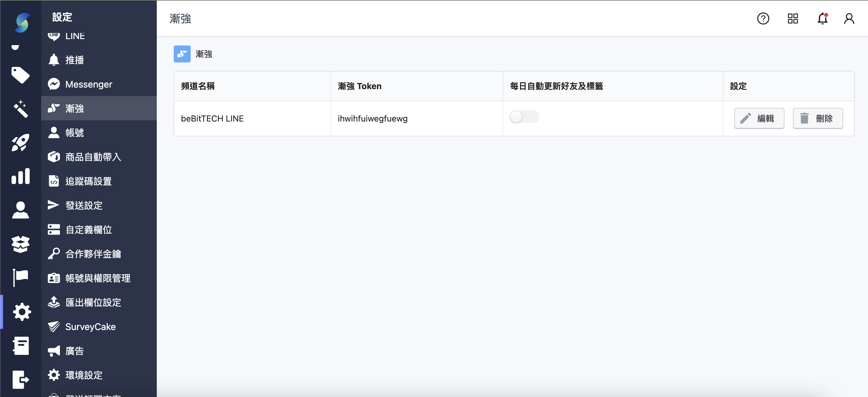The height and width of the screenshot is (397, 868).
Task: Click the settings gear icon in sidebar
Action: click(x=21, y=312)
